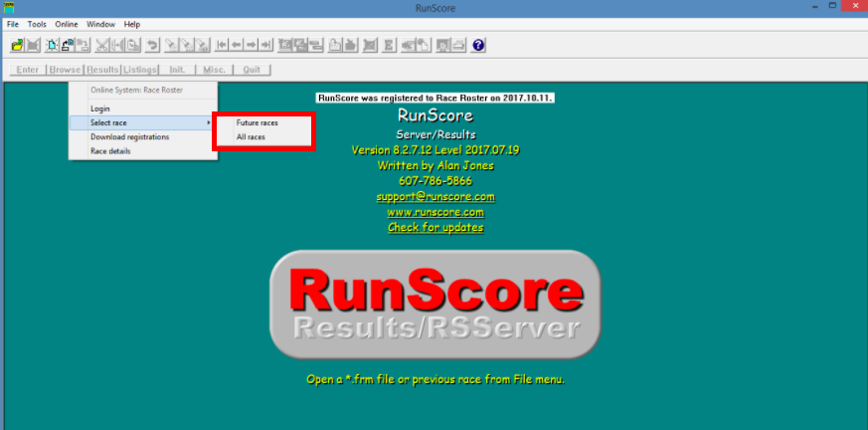This screenshot has width=868, height=430.
Task: Select Download registrations menu entry
Action: point(129,136)
